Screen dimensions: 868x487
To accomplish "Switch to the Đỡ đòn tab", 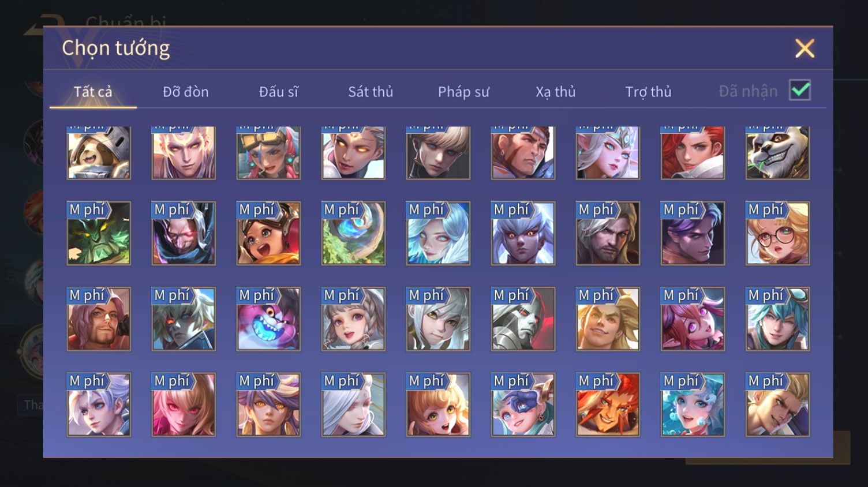I will point(185,91).
